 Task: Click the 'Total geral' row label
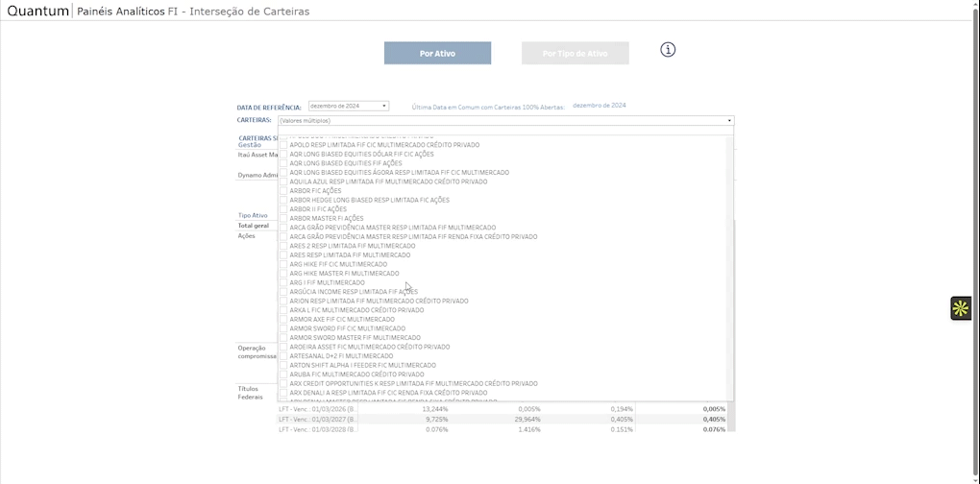click(x=253, y=226)
